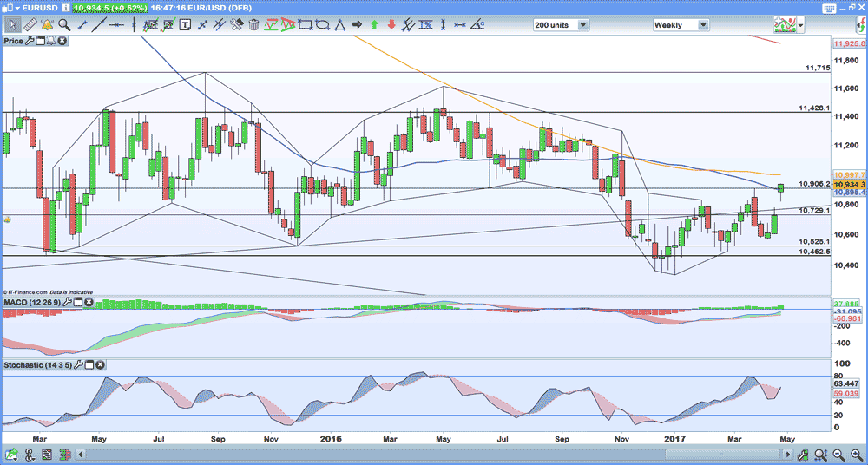Click the chart snapshot icon in bottom bar
The width and height of the screenshot is (868, 465).
coord(47,454)
